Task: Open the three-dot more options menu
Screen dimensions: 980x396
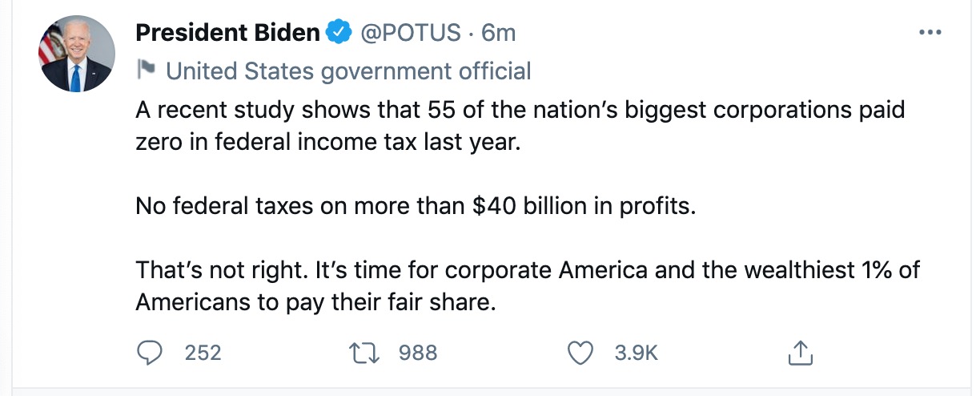Action: [x=930, y=33]
